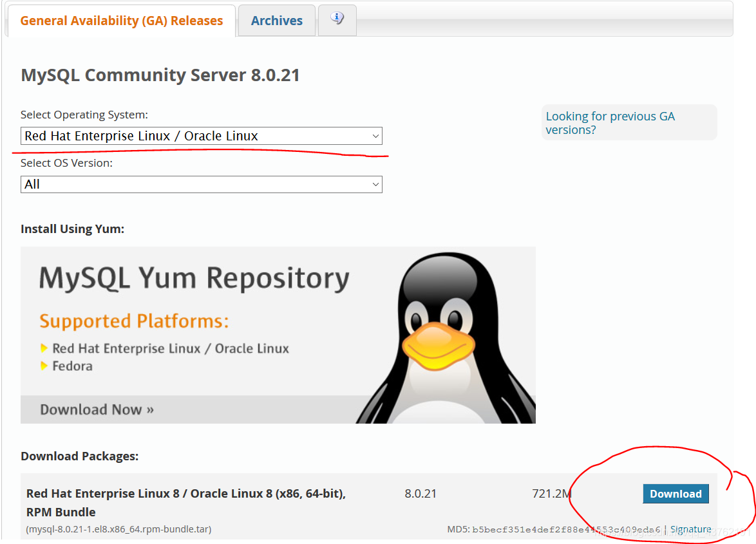Open the Select OS Version dropdown
756x544 pixels.
coord(201,184)
